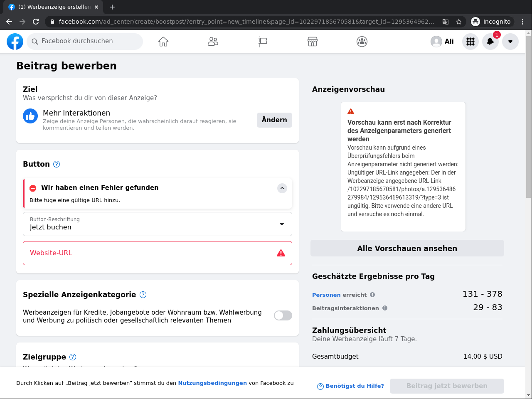Click the Facebook durchsuchen search box

click(85, 41)
